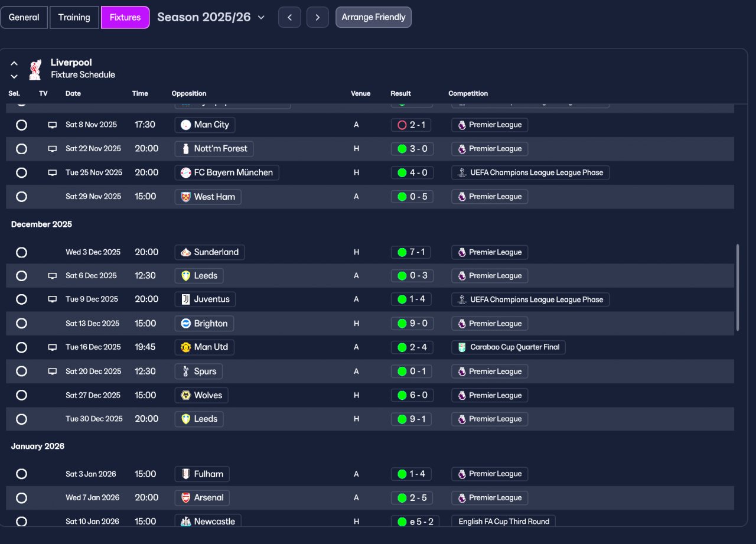The image size is (756, 544).
Task: Click the up chevron beside Liverpool crest
Action: [x=14, y=63]
